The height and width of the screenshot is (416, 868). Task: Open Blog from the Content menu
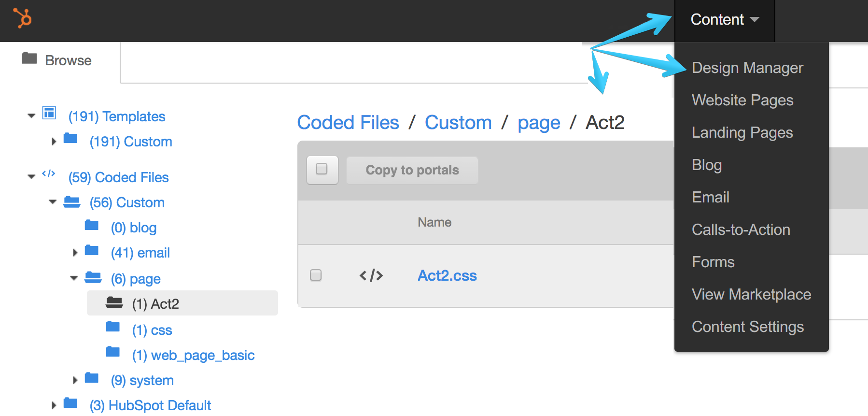coord(707,165)
